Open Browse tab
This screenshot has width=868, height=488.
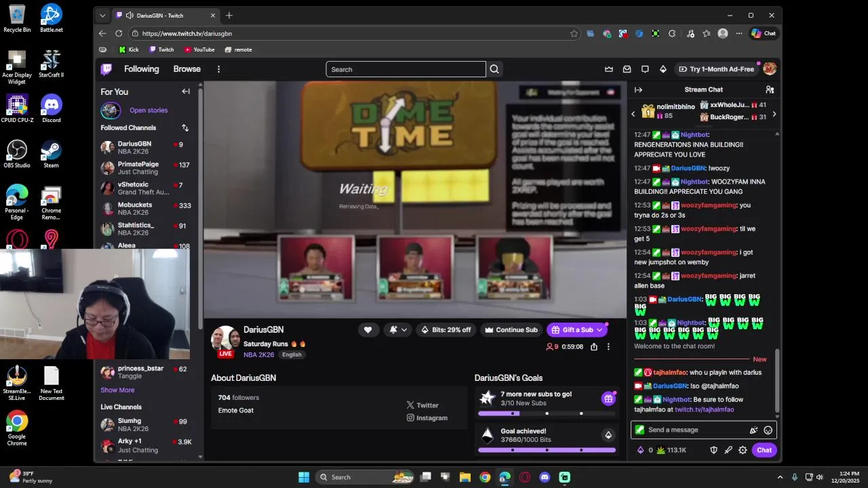186,69
